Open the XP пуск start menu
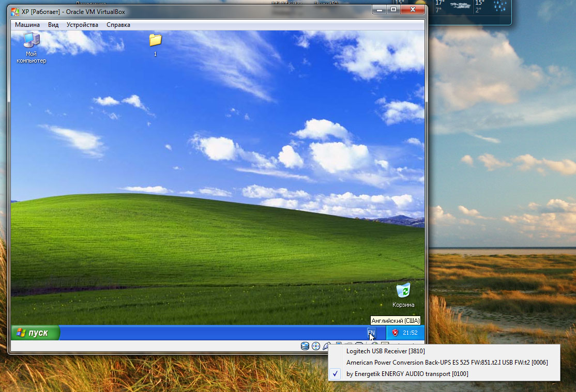The width and height of the screenshot is (576, 392). point(35,333)
